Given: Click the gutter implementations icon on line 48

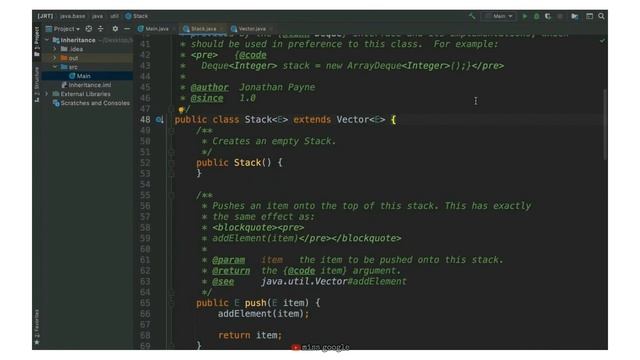Looking at the screenshot, I should point(159,120).
